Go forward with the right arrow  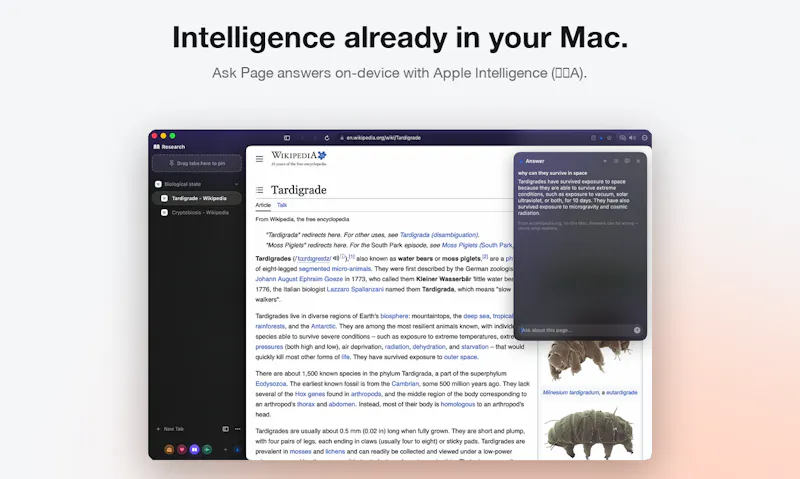click(314, 138)
